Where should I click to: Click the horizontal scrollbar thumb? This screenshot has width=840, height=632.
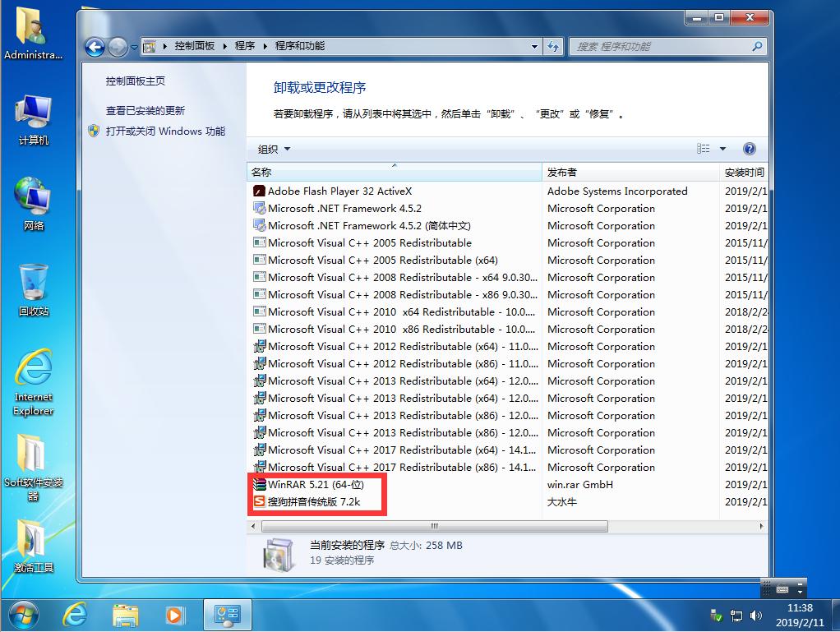pyautogui.click(x=435, y=526)
